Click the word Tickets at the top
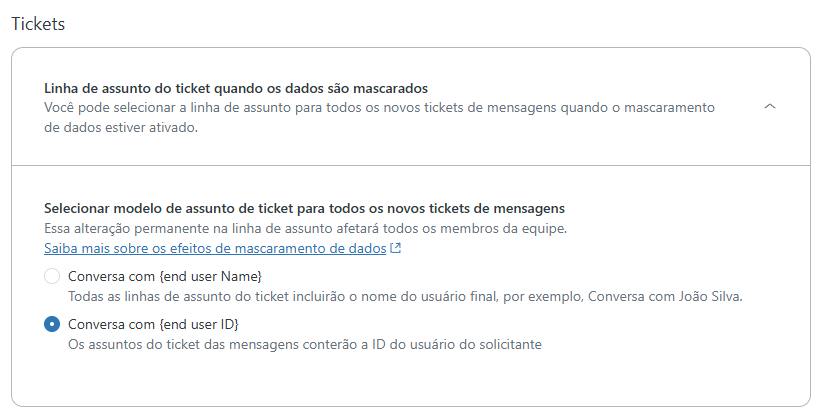Image resolution: width=827 pixels, height=414 pixels. (x=37, y=24)
